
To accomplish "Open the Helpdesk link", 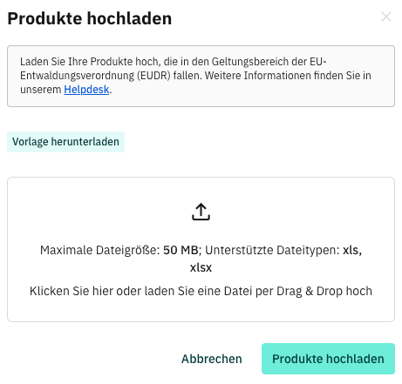I will [x=86, y=89].
